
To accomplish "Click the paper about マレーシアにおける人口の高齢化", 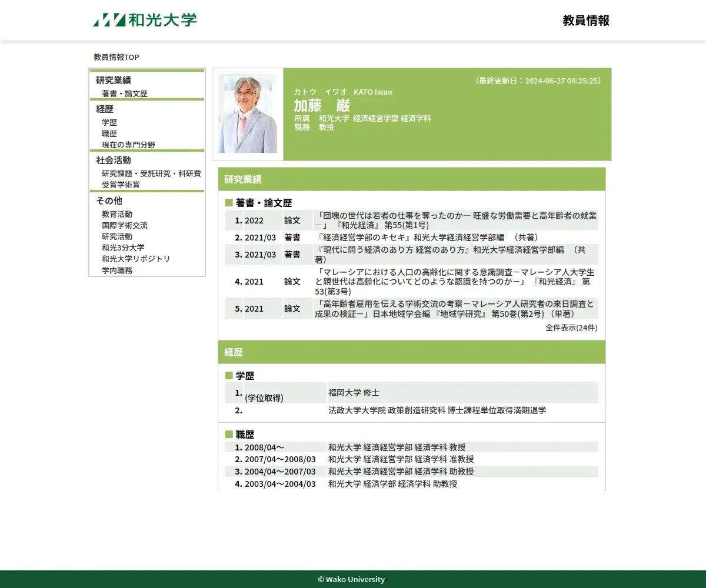I will [455, 282].
